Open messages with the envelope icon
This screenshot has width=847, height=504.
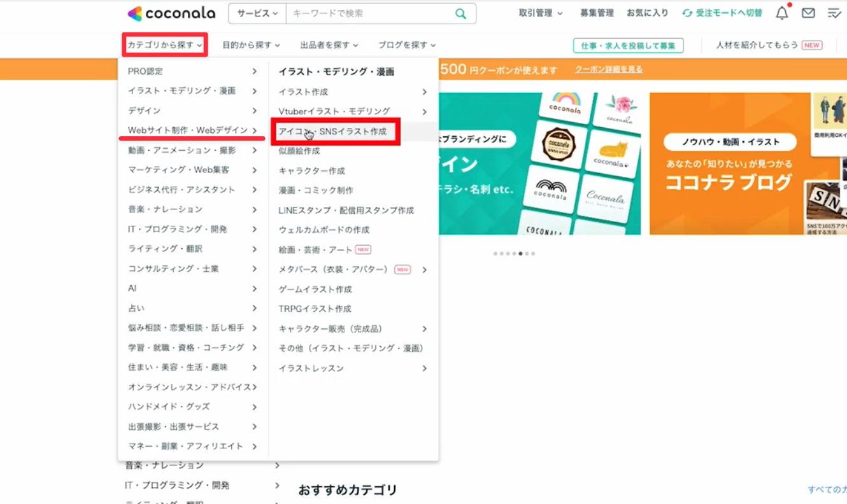808,12
